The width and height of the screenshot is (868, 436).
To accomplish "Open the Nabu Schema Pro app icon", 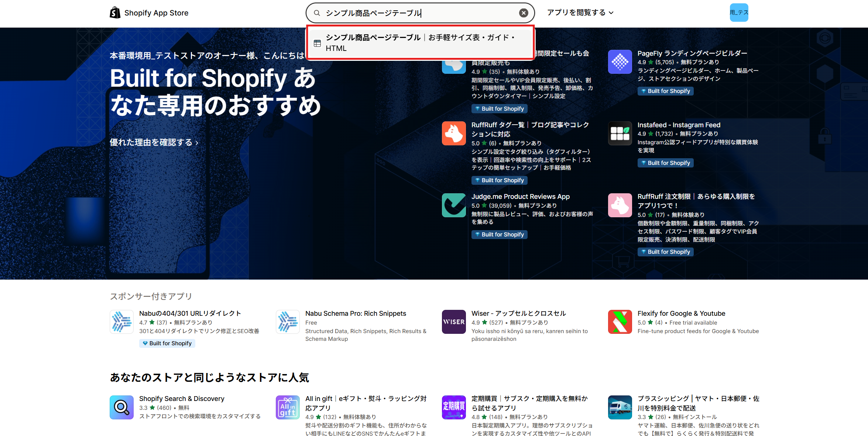I will (x=288, y=322).
